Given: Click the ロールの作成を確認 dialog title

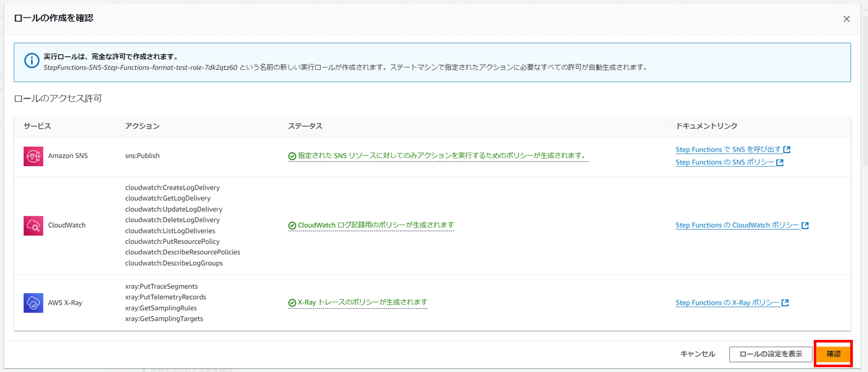Looking at the screenshot, I should (x=53, y=18).
